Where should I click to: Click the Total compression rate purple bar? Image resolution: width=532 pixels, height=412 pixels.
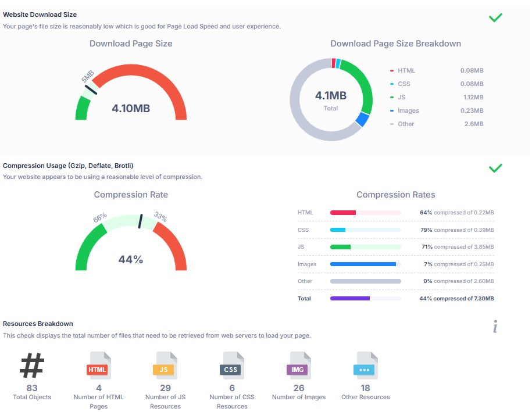tap(365, 299)
